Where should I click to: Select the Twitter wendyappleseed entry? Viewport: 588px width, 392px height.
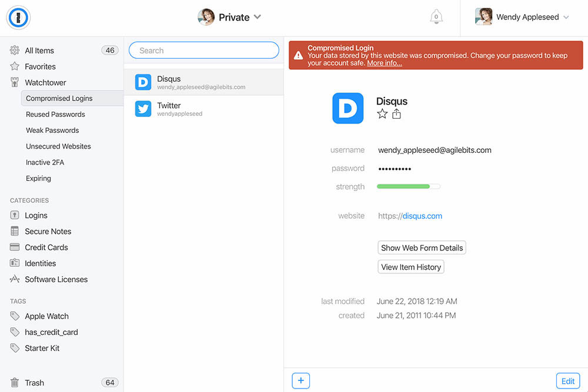coord(203,109)
